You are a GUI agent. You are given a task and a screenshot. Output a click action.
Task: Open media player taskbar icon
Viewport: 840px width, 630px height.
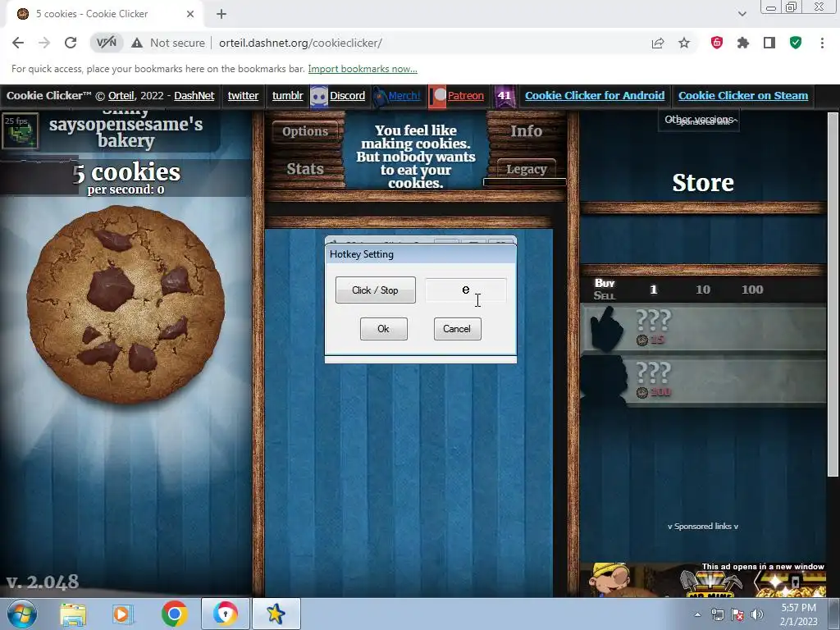(x=121, y=614)
